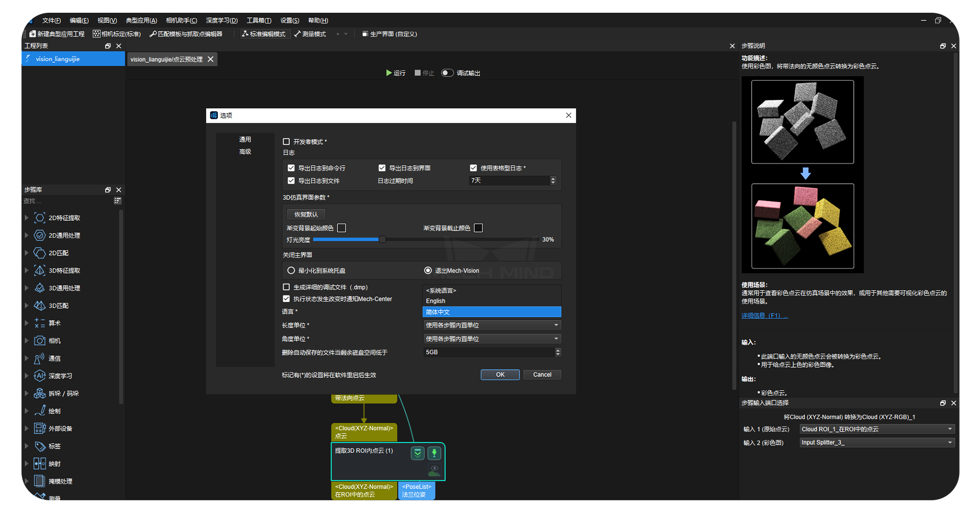Select 退出Mech-Vision radio option
980x511 pixels.
pos(428,270)
